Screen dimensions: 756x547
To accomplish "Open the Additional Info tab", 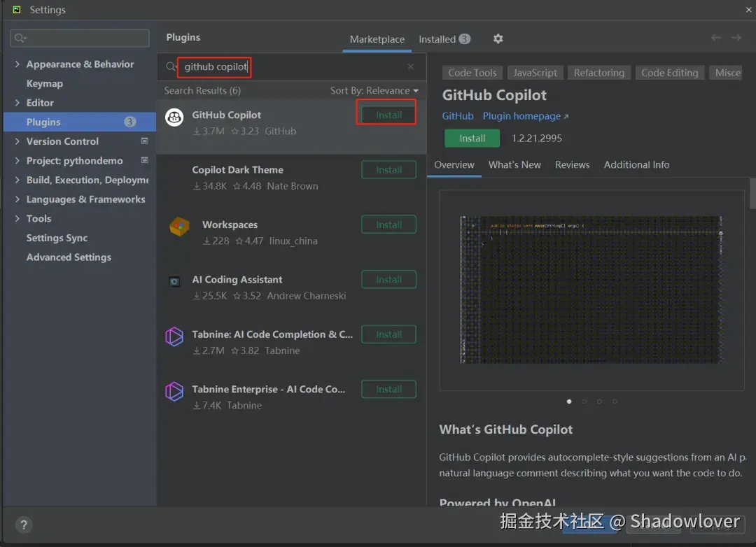I will [636, 165].
